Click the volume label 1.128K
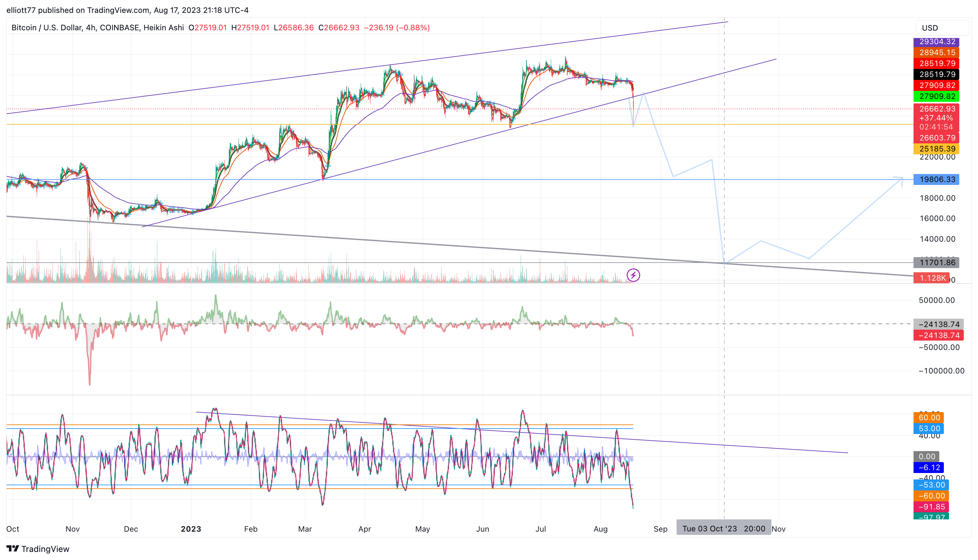This screenshot has width=978, height=560. pyautogui.click(x=931, y=278)
